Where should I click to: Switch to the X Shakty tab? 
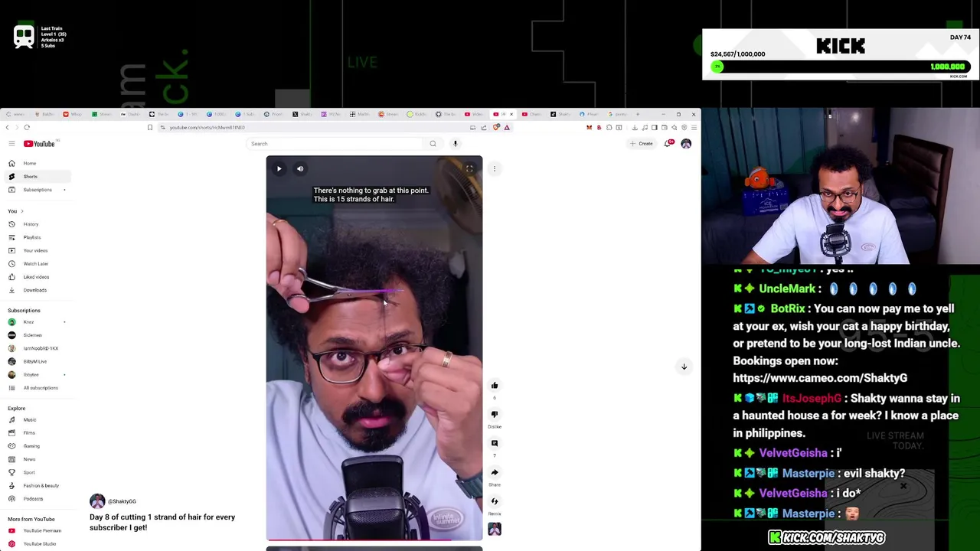point(302,114)
